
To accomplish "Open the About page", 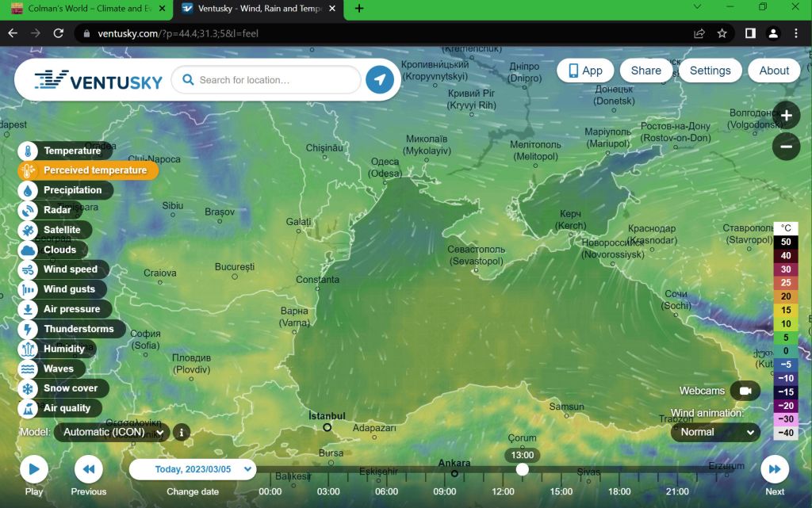I will (x=774, y=71).
